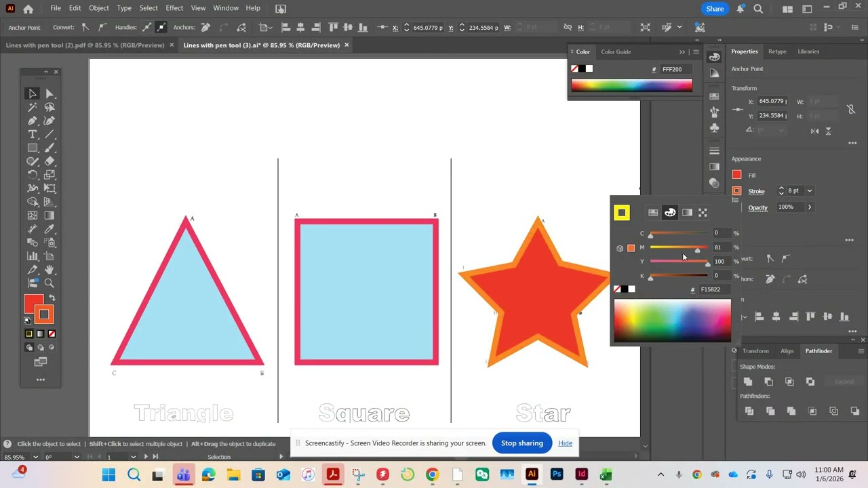Screen dimensions: 868x488
Task: Select the Paintbrush tool
Action: click(50, 148)
